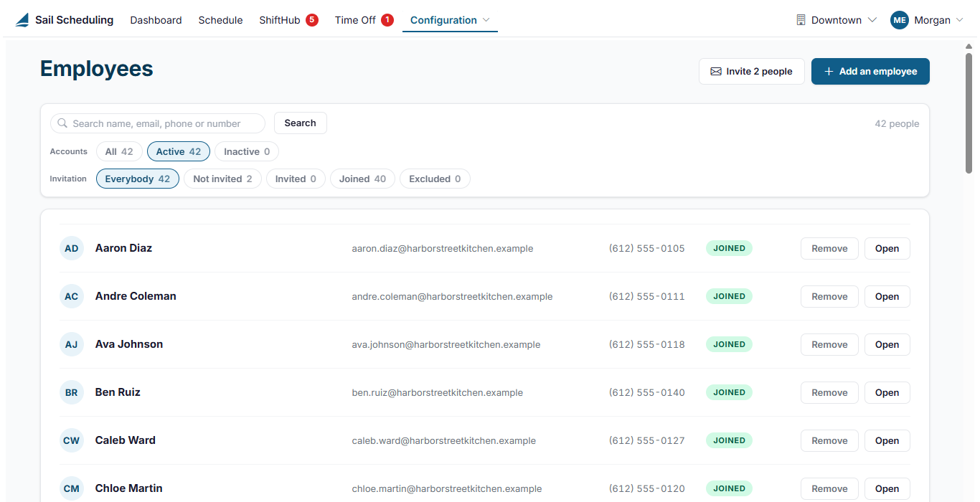This screenshot has height=502, width=980.
Task: Click the JOINED status for Caleb Ward
Action: pos(729,441)
